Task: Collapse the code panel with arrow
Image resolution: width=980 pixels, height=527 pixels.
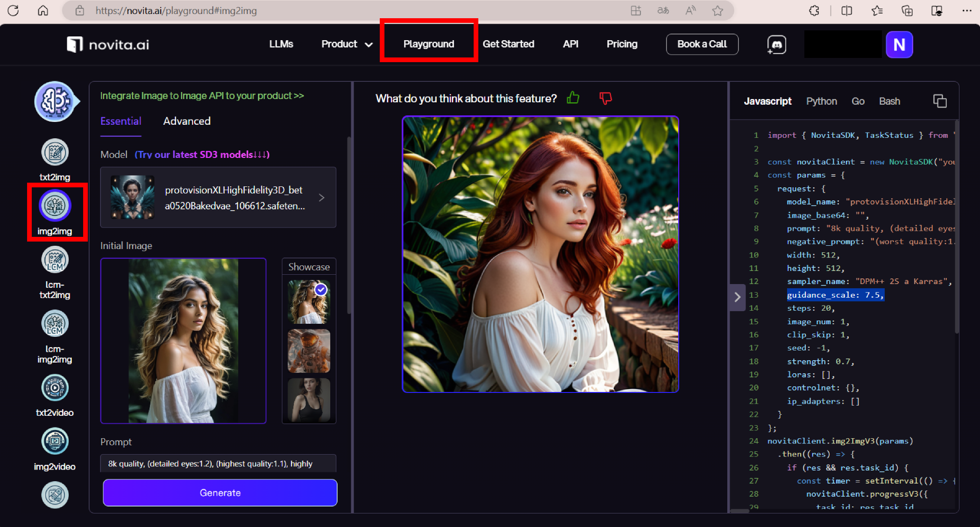Action: tap(737, 297)
